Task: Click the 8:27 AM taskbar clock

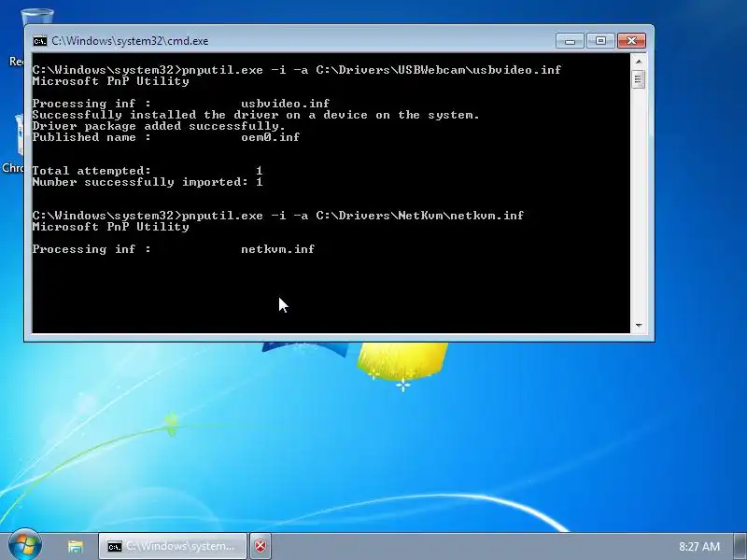Action: click(x=698, y=546)
